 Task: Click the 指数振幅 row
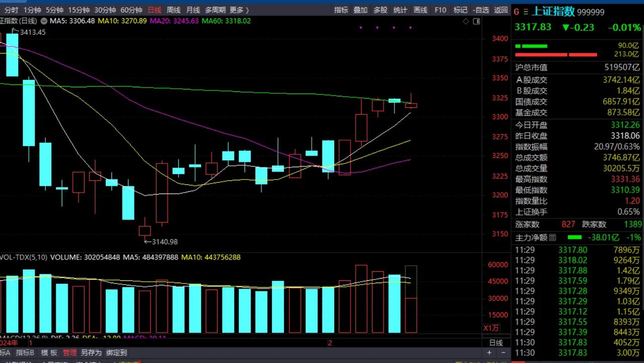[x=578, y=147]
